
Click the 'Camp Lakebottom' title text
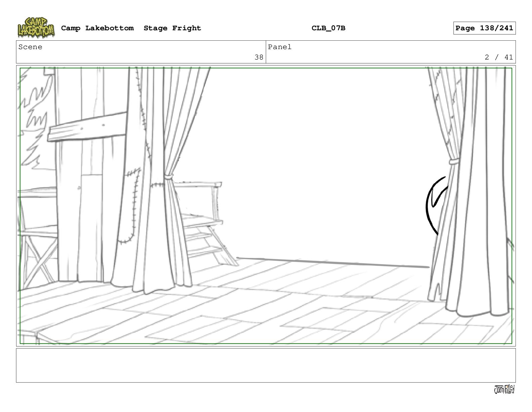coord(97,28)
